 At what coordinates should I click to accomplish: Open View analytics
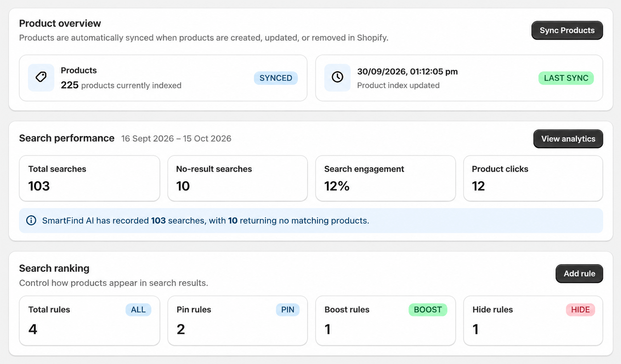tap(568, 139)
